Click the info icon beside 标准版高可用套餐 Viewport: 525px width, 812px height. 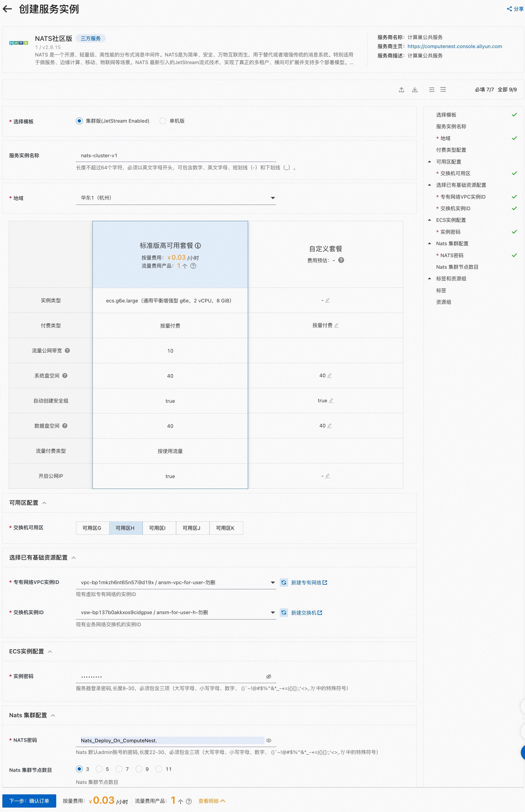(x=198, y=245)
